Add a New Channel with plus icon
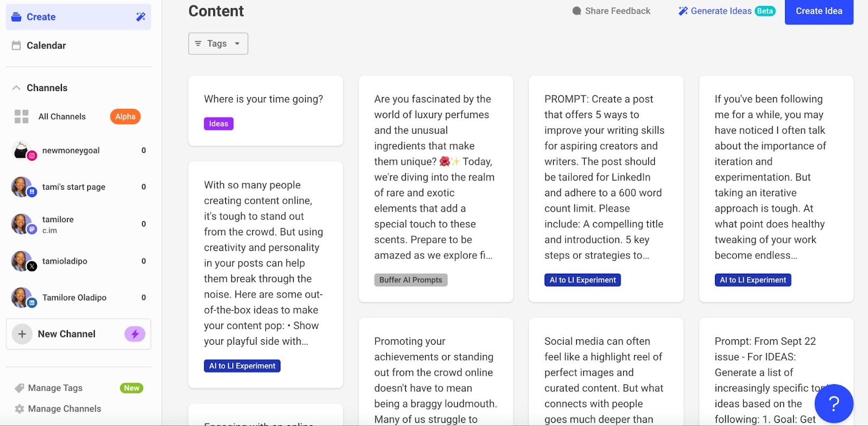This screenshot has width=868, height=426. [x=22, y=334]
